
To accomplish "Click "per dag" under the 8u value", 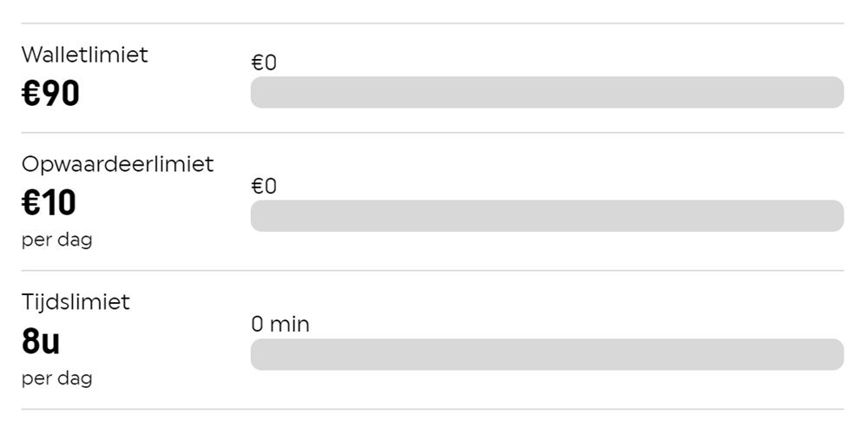I will (x=56, y=378).
